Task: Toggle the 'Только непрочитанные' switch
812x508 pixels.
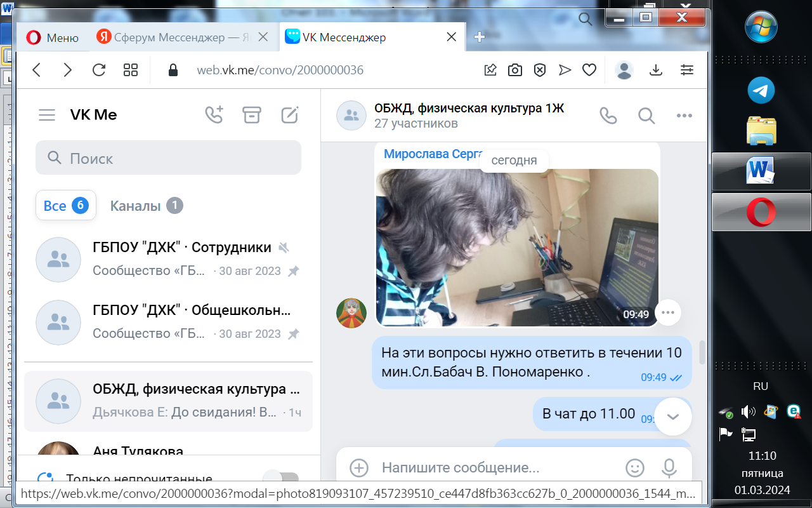Action: pyautogui.click(x=280, y=479)
